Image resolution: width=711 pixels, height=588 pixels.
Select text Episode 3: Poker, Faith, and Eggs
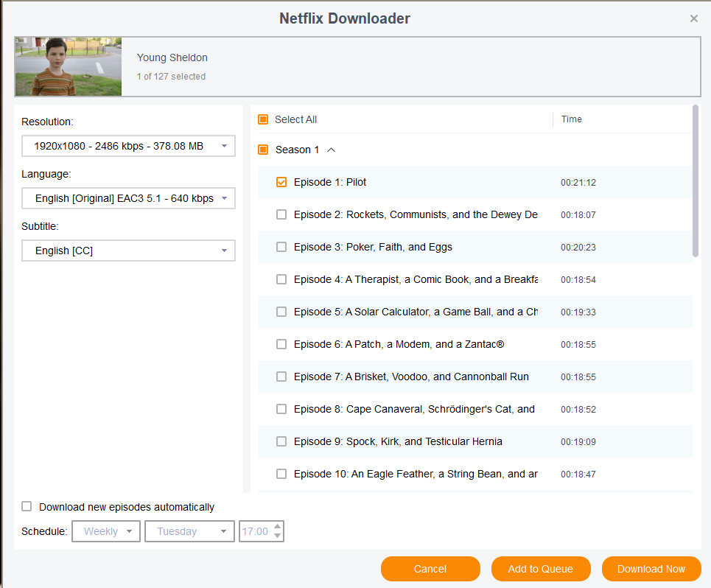tap(373, 247)
